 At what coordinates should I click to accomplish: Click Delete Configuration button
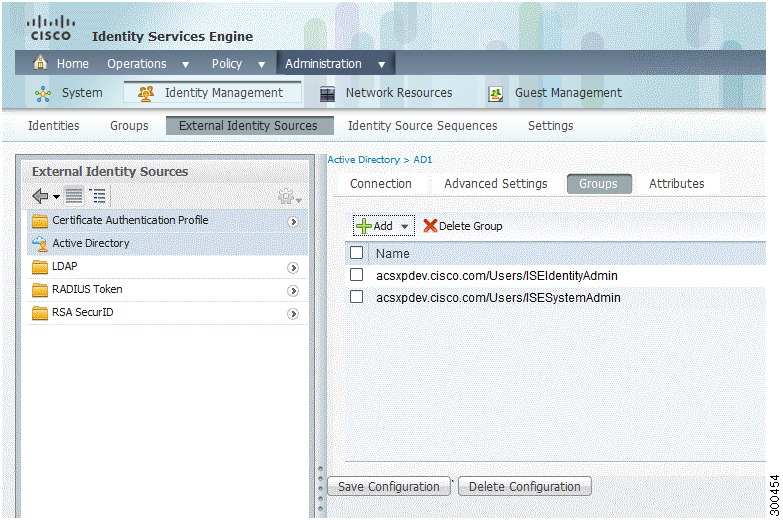524,487
